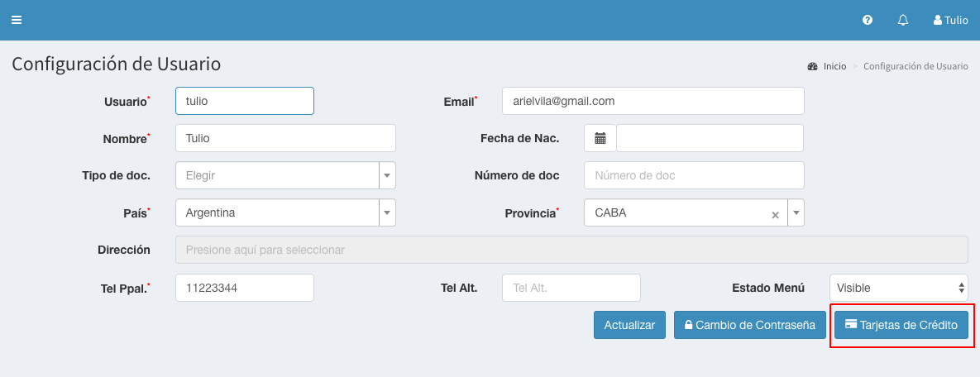Clear the CABA province selection

775,214
